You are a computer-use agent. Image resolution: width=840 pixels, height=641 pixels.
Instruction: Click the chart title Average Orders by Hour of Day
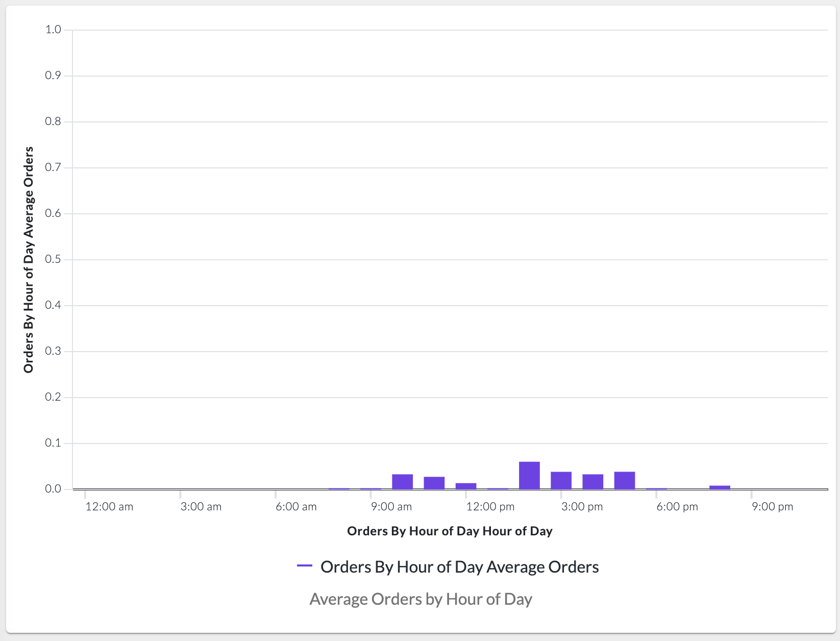pyautogui.click(x=421, y=599)
